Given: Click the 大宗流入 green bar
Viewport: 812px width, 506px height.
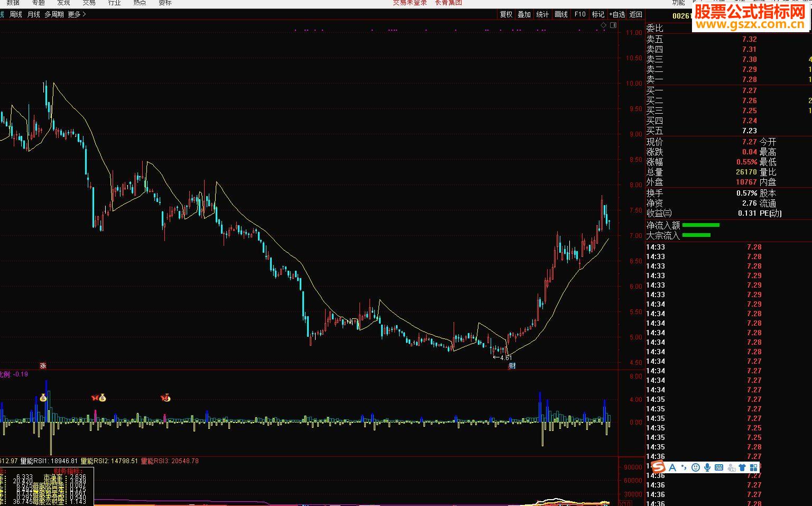Looking at the screenshot, I should point(696,235).
